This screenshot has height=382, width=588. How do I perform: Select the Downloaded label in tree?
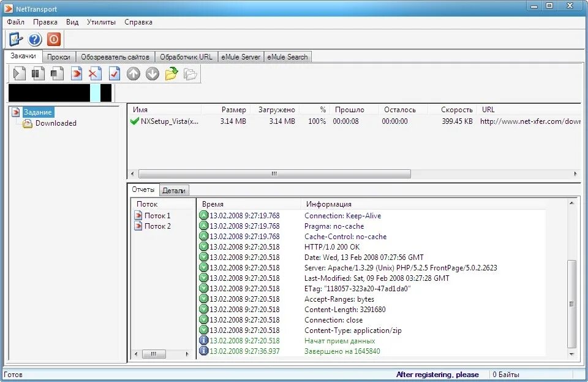click(56, 123)
